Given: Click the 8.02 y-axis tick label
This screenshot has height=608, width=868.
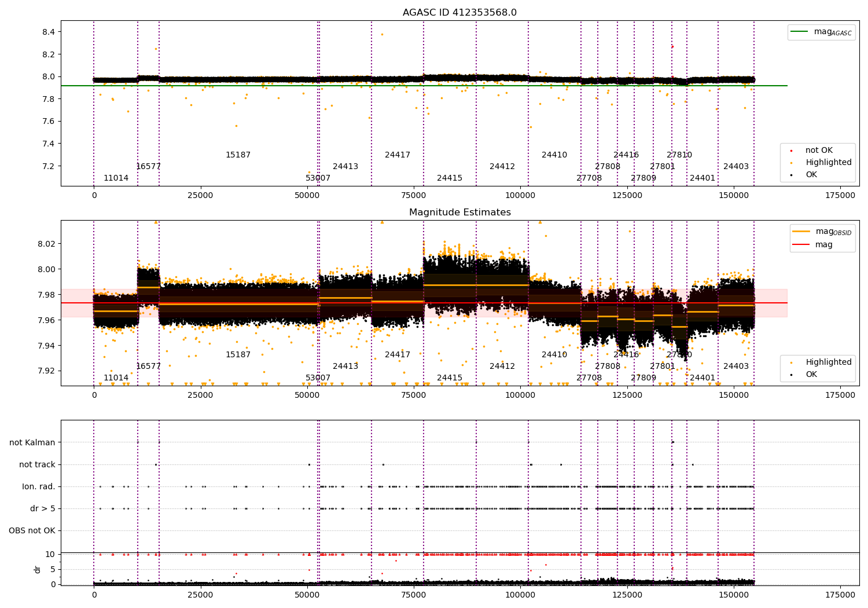Looking at the screenshot, I should coord(46,244).
